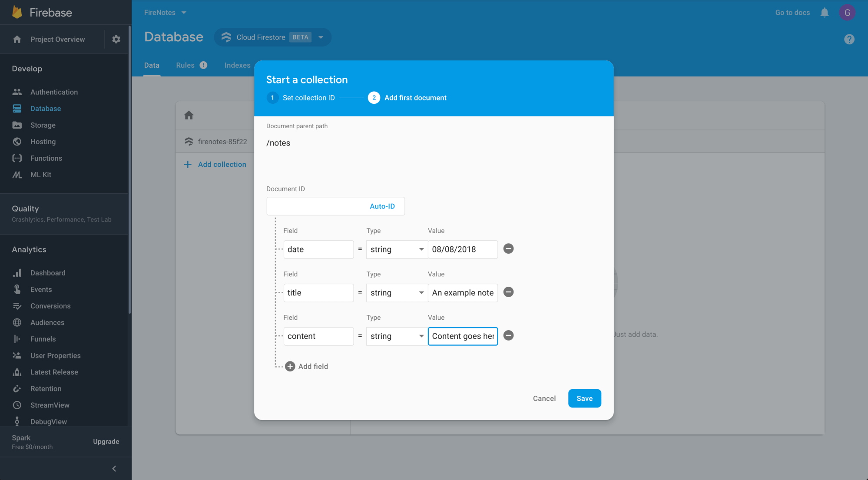Image resolution: width=868 pixels, height=480 pixels.
Task: Click Add field to add new field
Action: coord(306,367)
